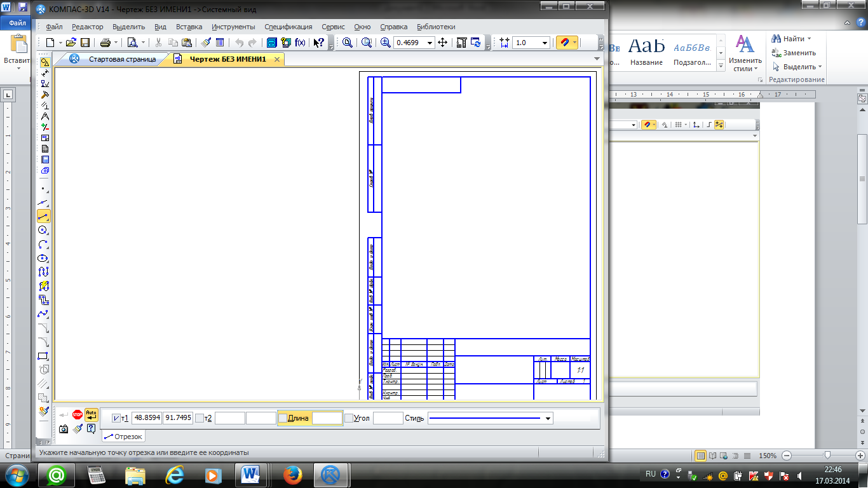Open the zoom scale 0.4699 dropdown
The height and width of the screenshot is (488, 868).
click(430, 43)
